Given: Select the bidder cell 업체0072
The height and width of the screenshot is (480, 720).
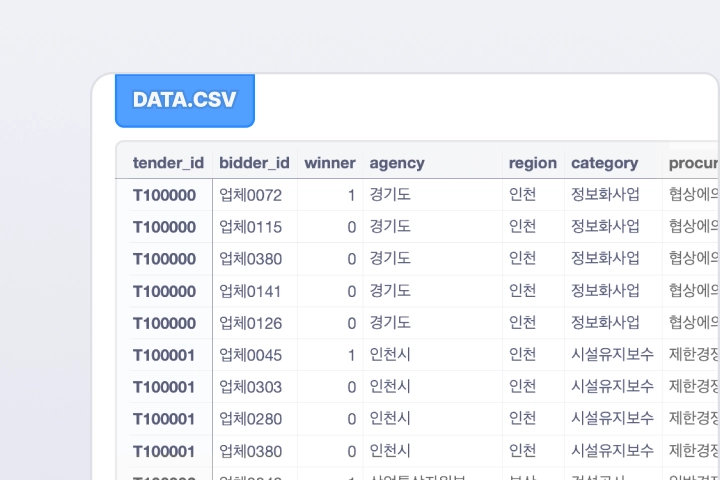Looking at the screenshot, I should coord(251,195).
